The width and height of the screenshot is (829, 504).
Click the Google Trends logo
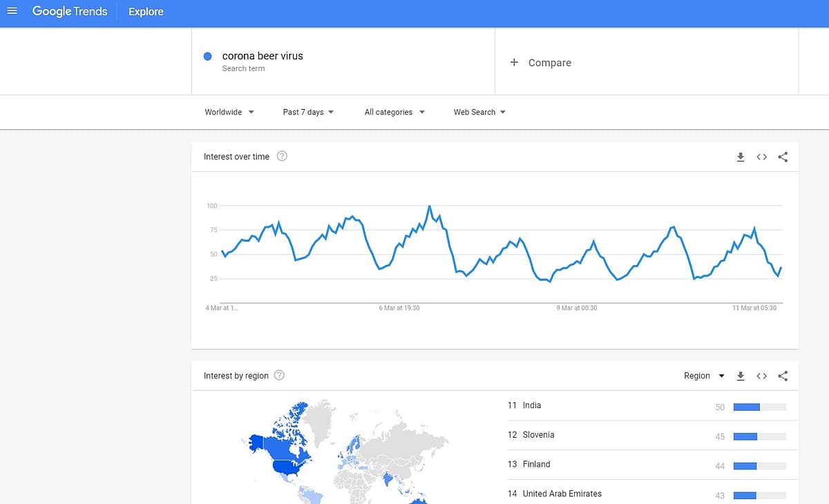[70, 12]
